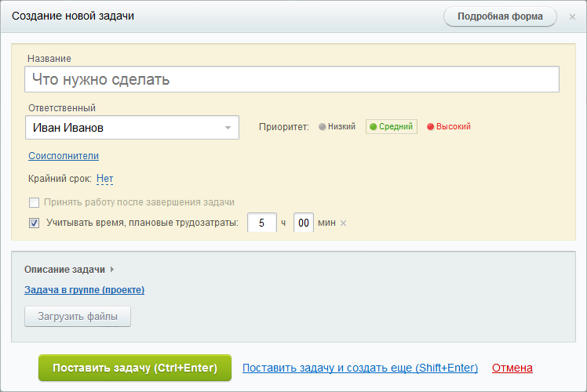This screenshot has height=392, width=587.
Task: Focus the task name input field
Action: pyautogui.click(x=292, y=79)
